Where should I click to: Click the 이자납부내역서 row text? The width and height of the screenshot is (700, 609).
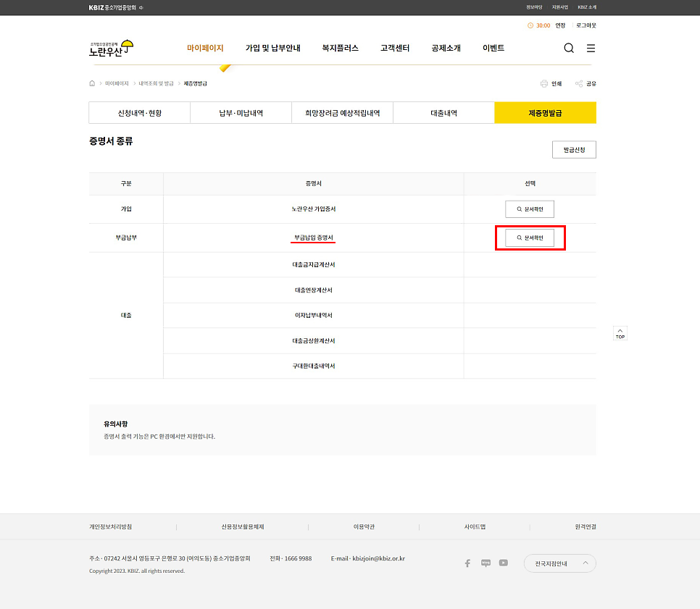[x=313, y=316]
